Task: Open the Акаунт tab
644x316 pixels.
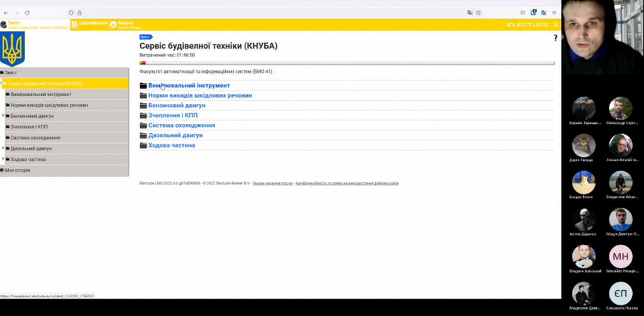Action: 125,25
